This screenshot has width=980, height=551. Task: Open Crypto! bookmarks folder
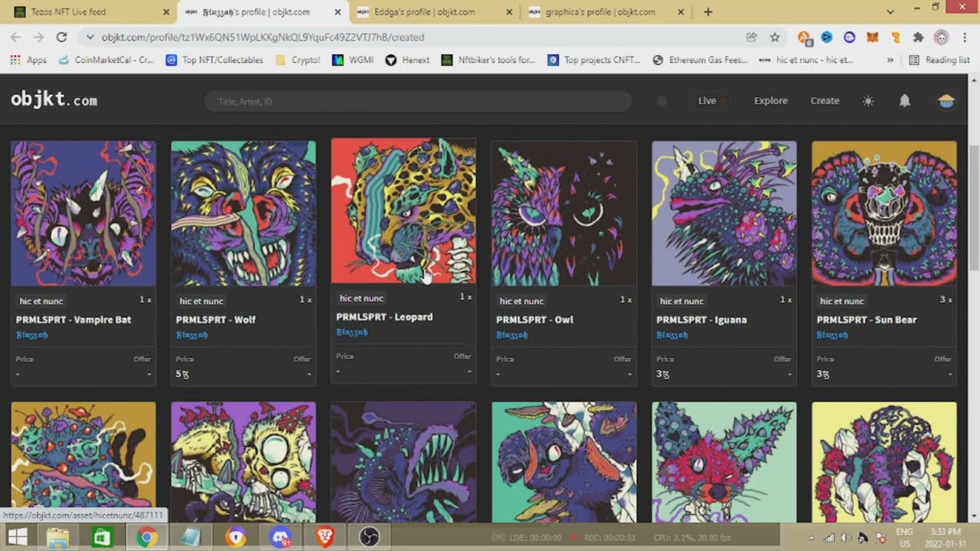coord(298,60)
